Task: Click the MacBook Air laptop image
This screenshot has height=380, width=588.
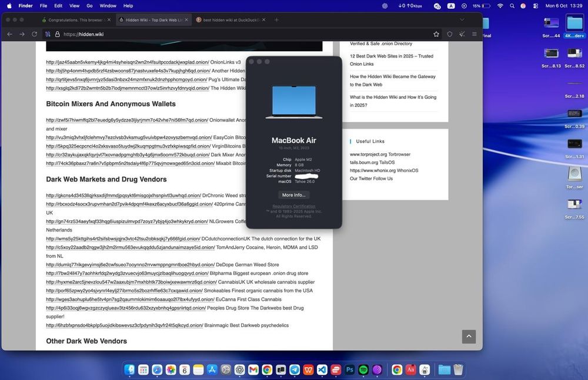Action: [293, 102]
